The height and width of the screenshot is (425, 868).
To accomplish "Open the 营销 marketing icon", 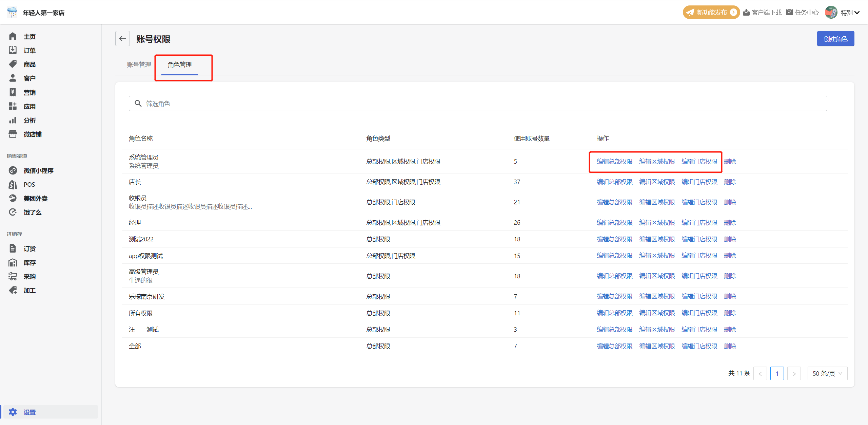I will (x=13, y=92).
